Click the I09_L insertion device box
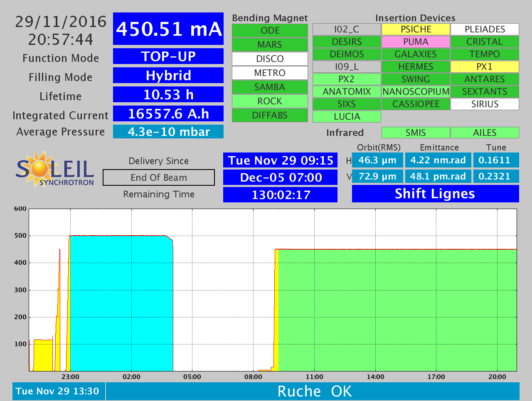 click(x=347, y=67)
